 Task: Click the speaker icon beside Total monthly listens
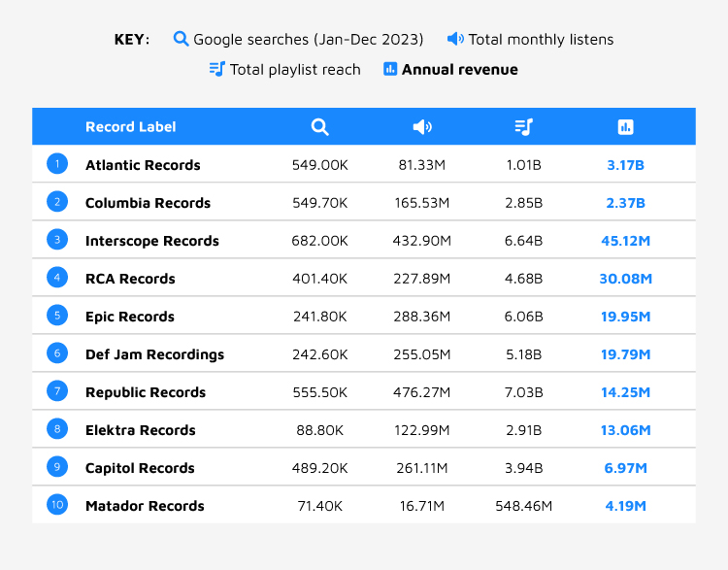pos(455,39)
